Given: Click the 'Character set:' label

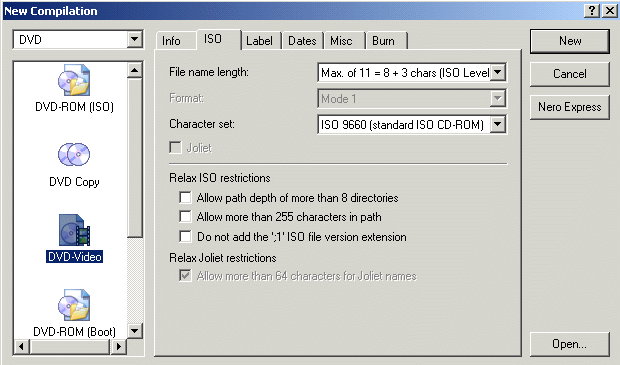Looking at the screenshot, I should tap(202, 124).
